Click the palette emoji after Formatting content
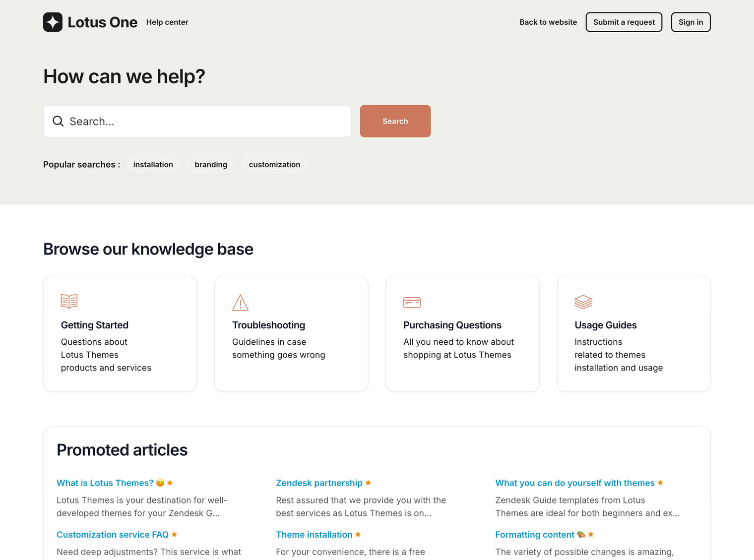Screen dimensions: 754x560 pyautogui.click(x=581, y=535)
